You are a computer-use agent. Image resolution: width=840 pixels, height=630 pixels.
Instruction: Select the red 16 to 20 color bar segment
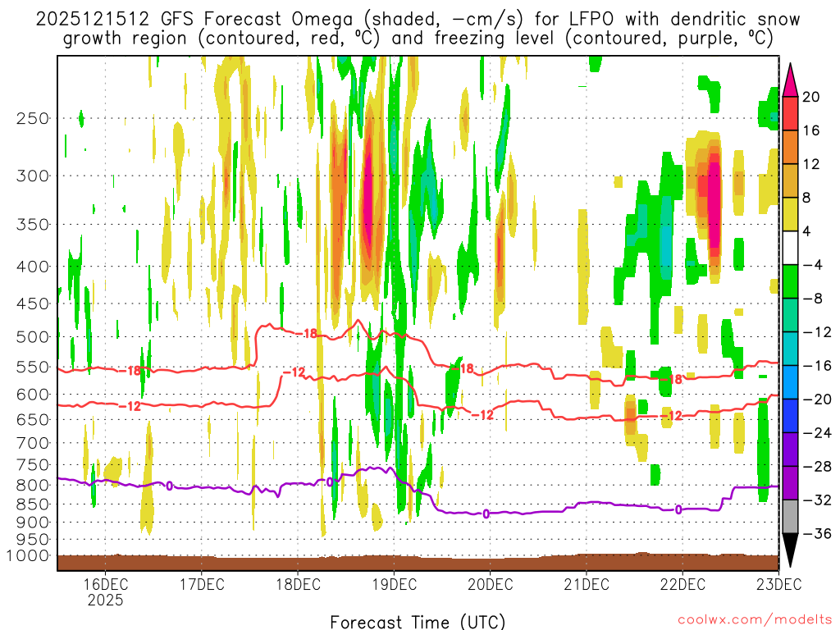(790, 113)
